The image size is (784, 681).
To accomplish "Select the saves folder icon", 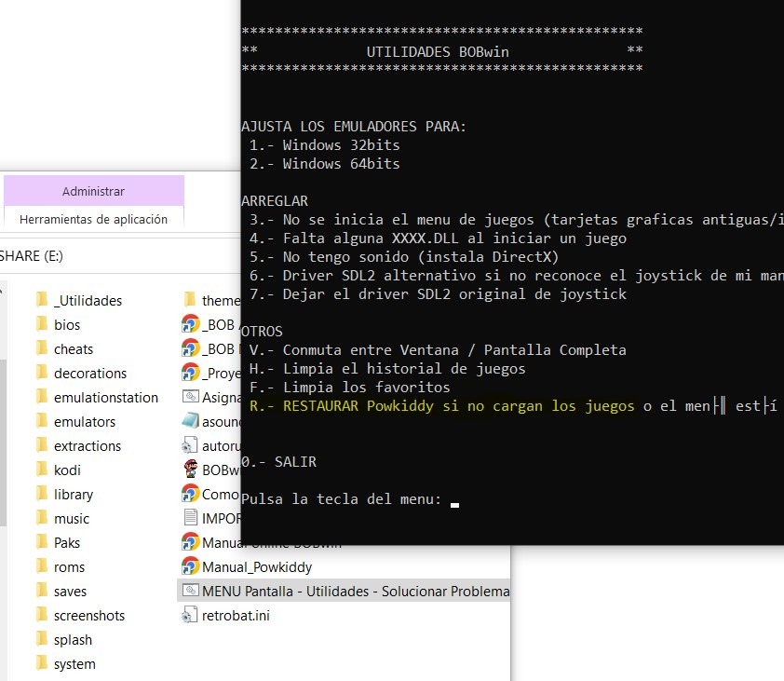I will point(42,591).
